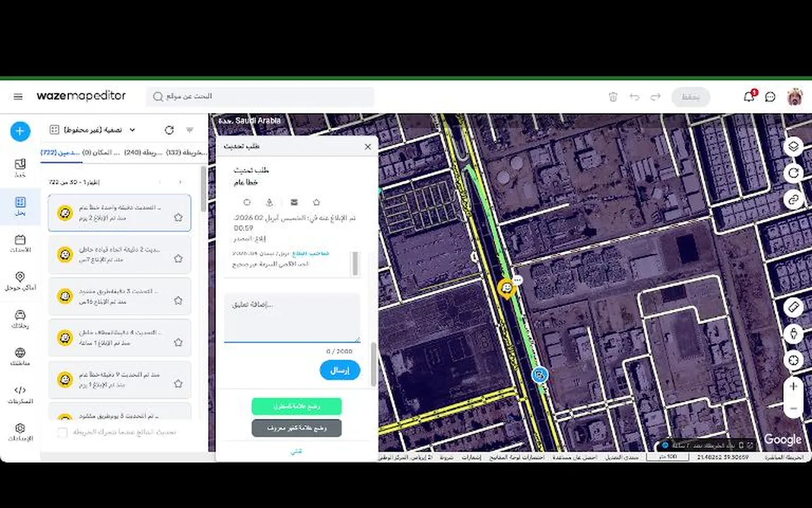812x508 pixels.
Task: Click the keyboard shortcuts footer link
Action: click(517, 458)
